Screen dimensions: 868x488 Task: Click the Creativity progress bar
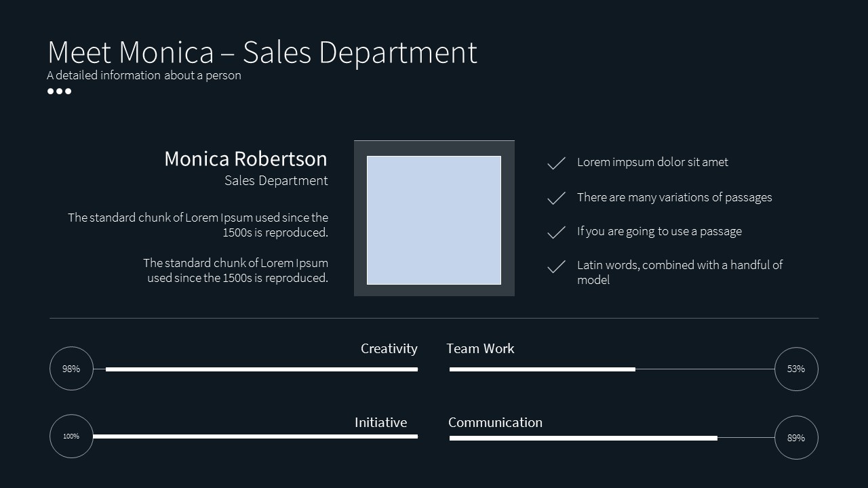tap(261, 369)
